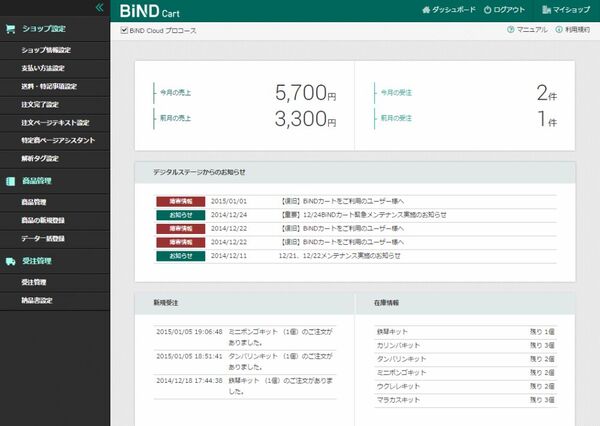The height and width of the screenshot is (426, 600).
Task: Click the shopping cart icon beside ショップ設定
Action: click(x=10, y=29)
